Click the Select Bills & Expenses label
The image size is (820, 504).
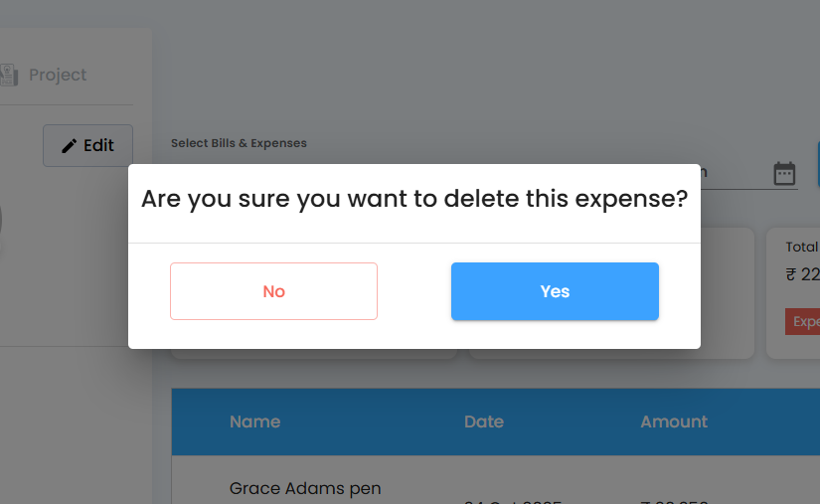[x=239, y=143]
